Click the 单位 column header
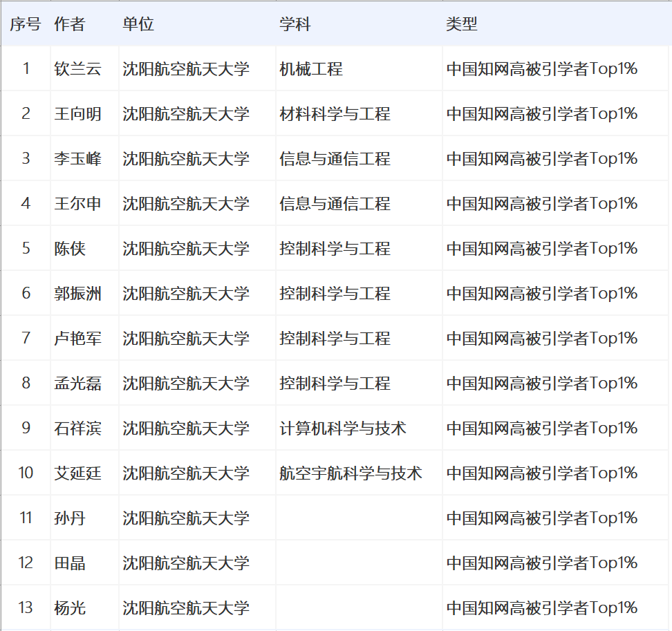The width and height of the screenshot is (672, 631). (138, 24)
